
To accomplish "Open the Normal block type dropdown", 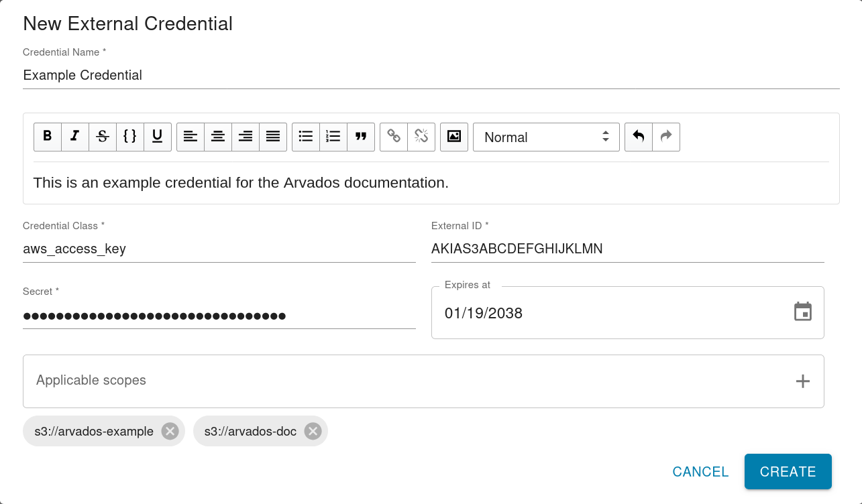I will [x=546, y=137].
